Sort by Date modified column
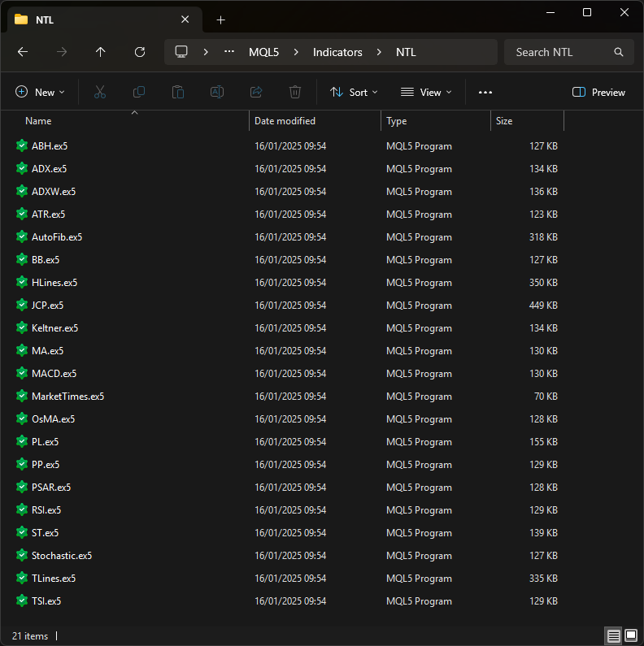The image size is (644, 646). point(285,121)
